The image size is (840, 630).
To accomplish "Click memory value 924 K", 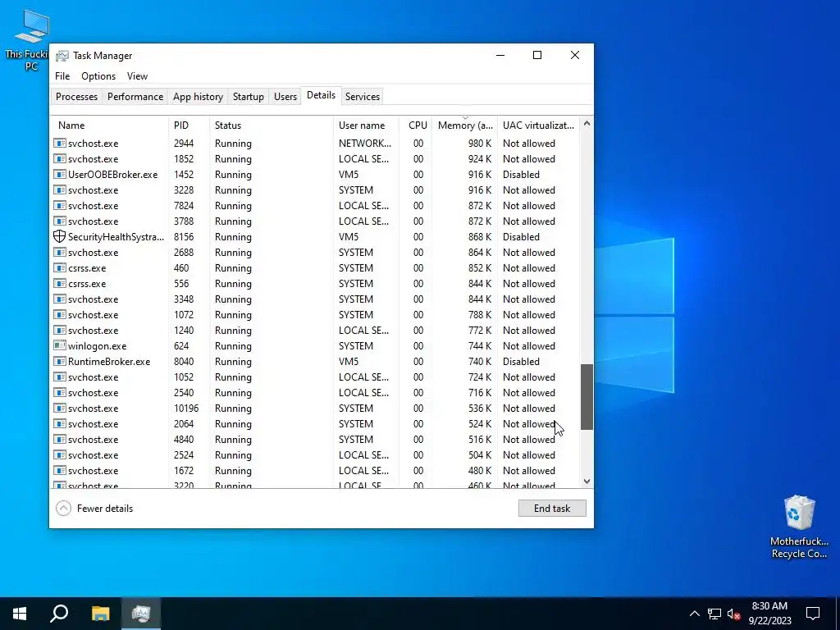I will 479,159.
